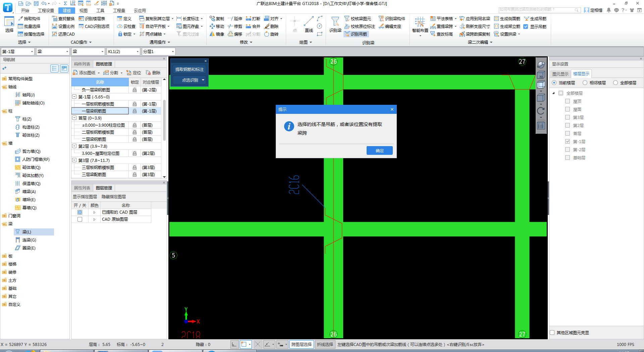
Task: Click 生成吊筋 generate hanger bar
Action: [x=535, y=18]
